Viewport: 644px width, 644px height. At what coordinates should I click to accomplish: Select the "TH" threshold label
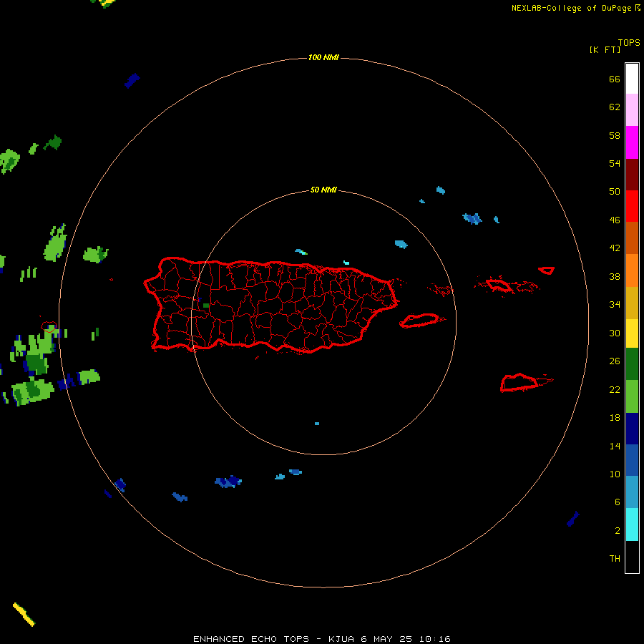(x=615, y=558)
